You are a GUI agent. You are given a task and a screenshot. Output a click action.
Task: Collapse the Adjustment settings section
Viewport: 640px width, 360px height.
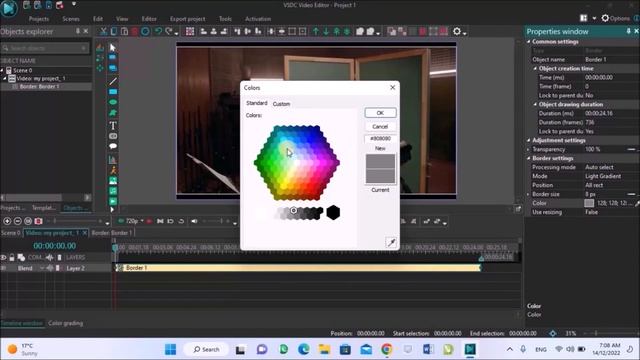click(x=529, y=140)
